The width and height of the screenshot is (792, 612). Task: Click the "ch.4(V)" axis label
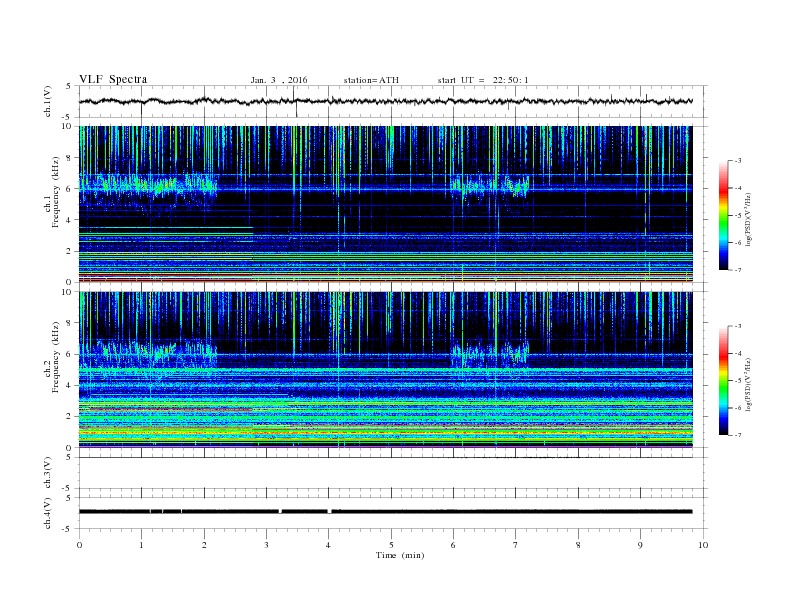point(48,513)
